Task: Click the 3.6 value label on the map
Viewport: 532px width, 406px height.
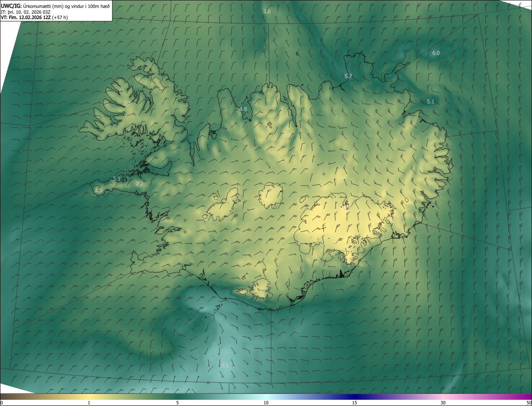Action: point(267,11)
